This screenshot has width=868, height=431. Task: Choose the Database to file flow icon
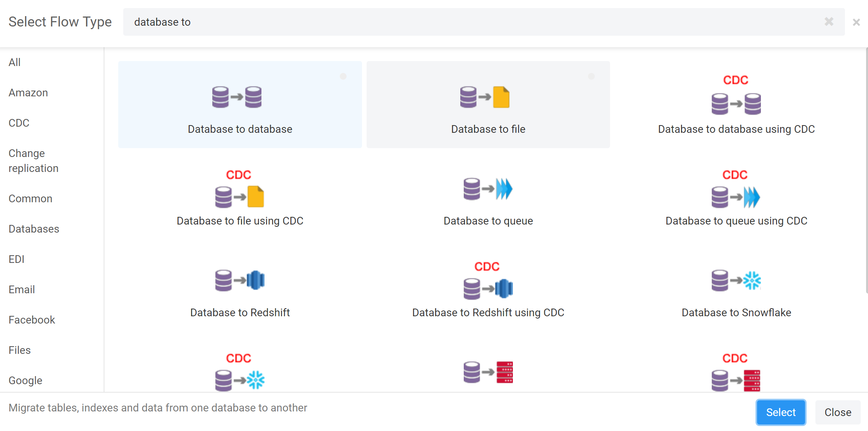click(485, 97)
